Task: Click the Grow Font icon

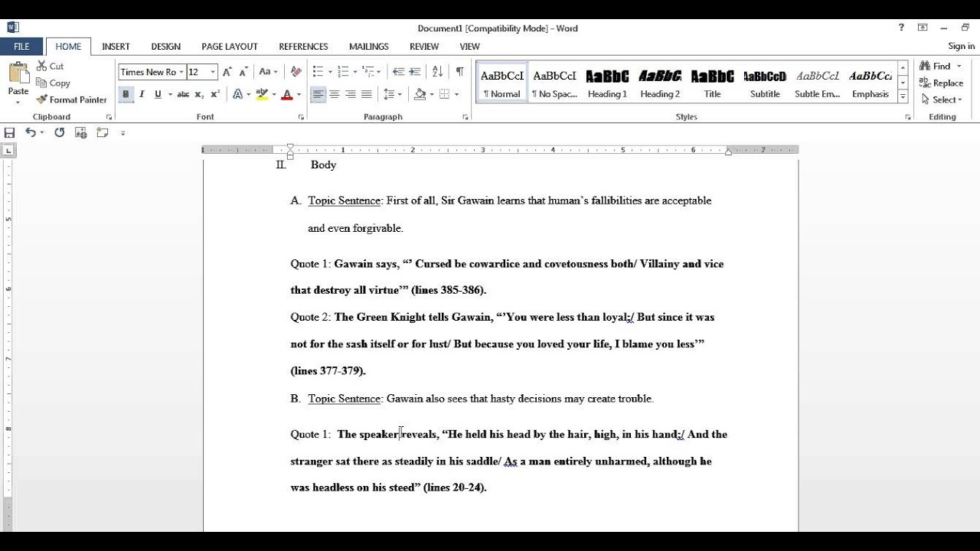Action: coord(227,72)
